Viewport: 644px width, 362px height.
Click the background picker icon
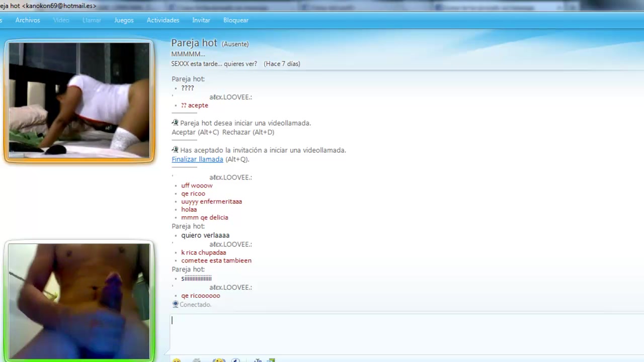pyautogui.click(x=271, y=360)
